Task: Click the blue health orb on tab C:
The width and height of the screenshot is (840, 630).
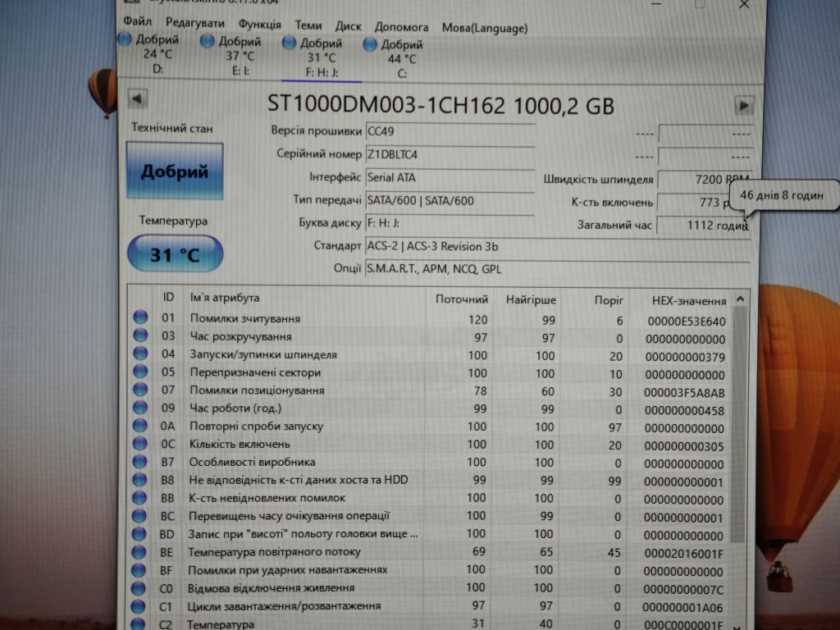Action: click(x=370, y=44)
